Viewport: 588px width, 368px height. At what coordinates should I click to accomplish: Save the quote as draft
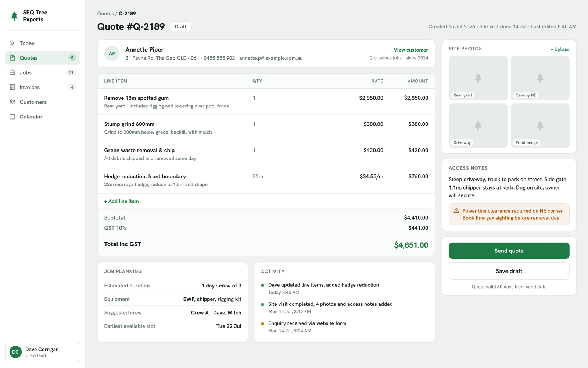pos(509,271)
